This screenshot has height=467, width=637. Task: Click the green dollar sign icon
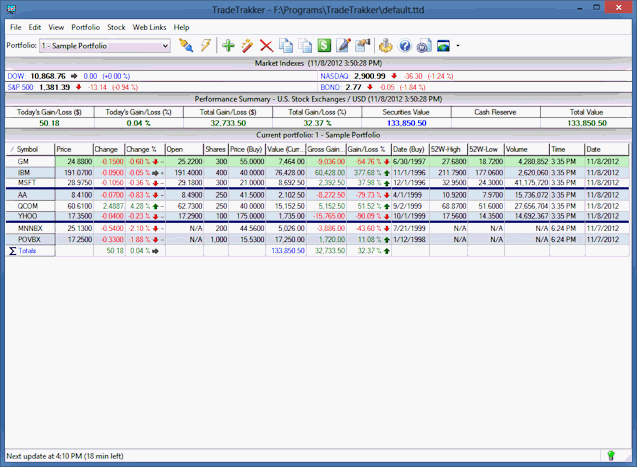click(324, 45)
